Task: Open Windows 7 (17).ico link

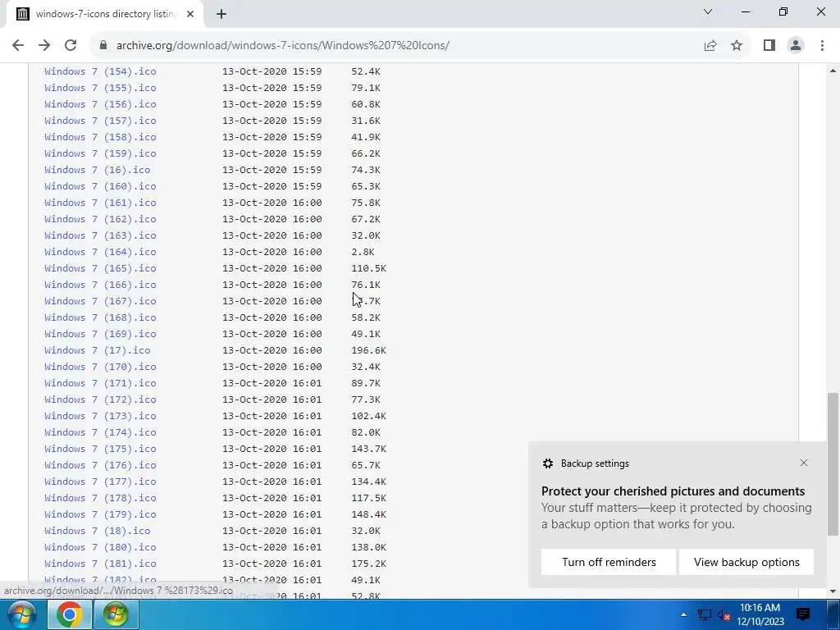Action: pos(98,350)
